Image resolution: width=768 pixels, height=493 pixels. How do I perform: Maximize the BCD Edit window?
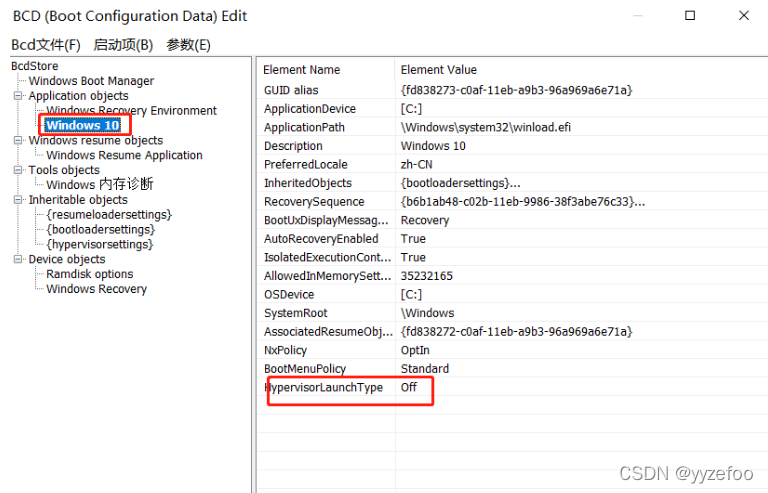click(x=690, y=16)
